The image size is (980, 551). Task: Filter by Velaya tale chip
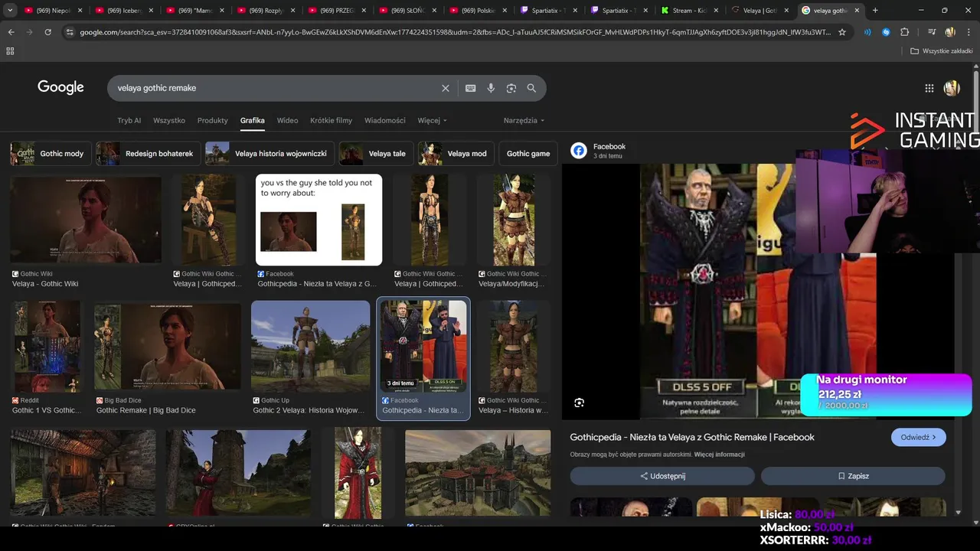point(377,153)
